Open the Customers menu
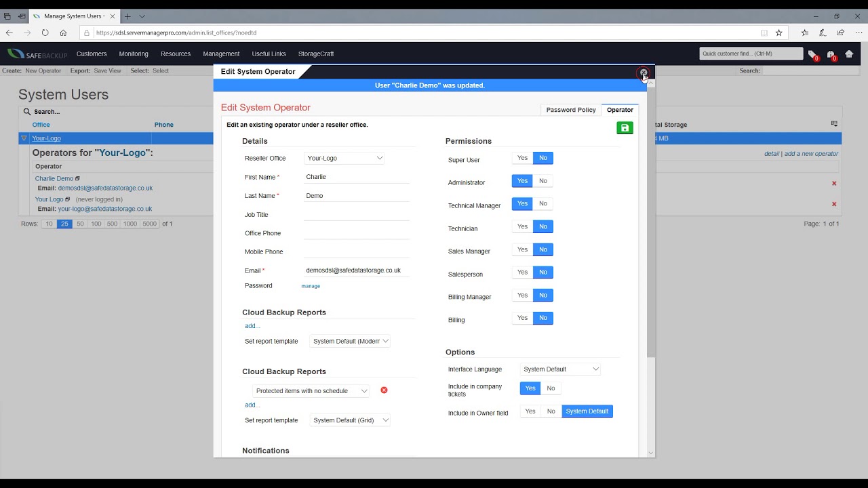Viewport: 868px width, 488px height. (x=92, y=54)
